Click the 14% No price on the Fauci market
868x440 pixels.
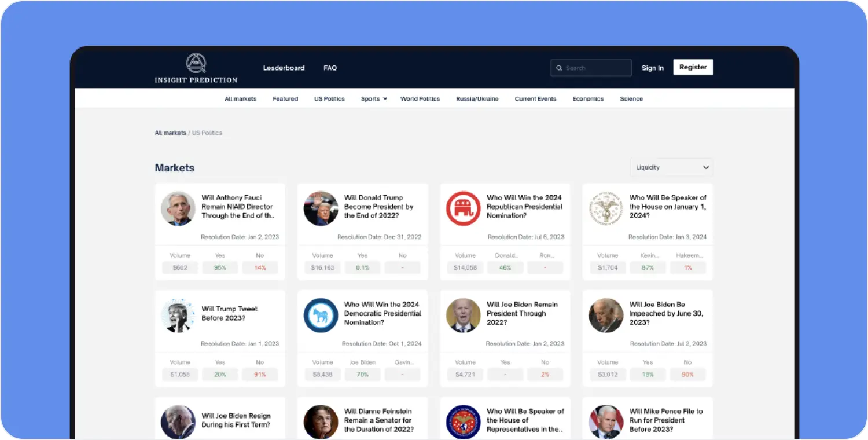(260, 267)
